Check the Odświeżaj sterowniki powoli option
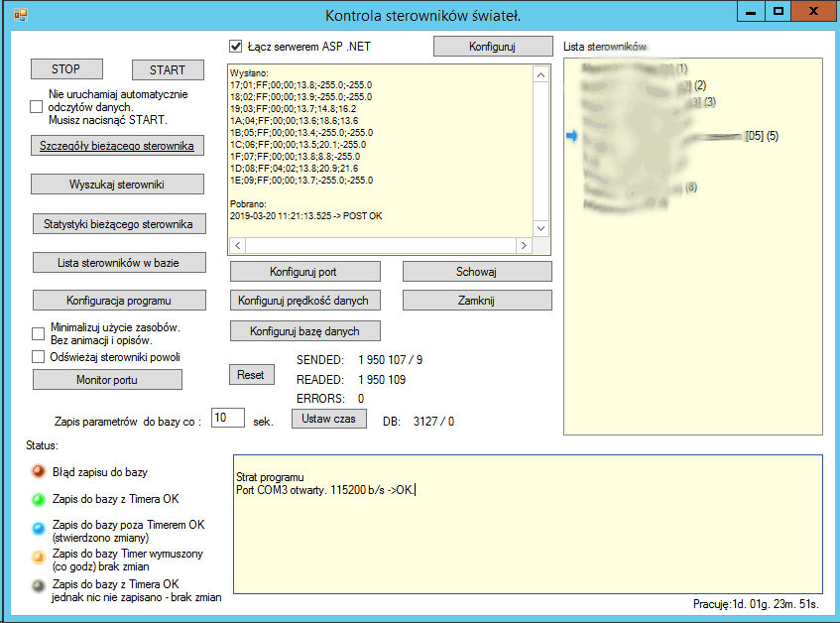The width and height of the screenshot is (840, 623). (x=39, y=357)
